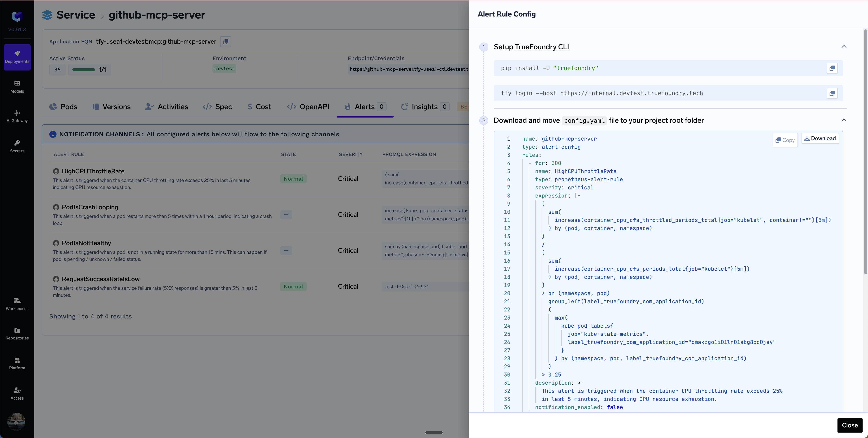
Task: Open Platform in the sidebar
Action: pyautogui.click(x=17, y=364)
